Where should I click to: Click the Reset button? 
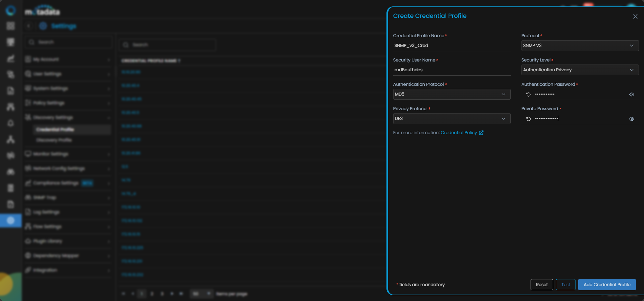point(542,284)
